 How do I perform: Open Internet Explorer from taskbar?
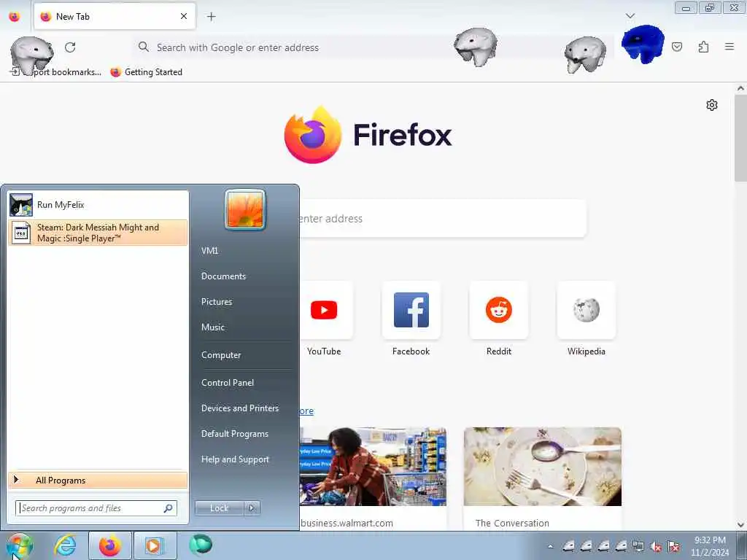click(65, 545)
